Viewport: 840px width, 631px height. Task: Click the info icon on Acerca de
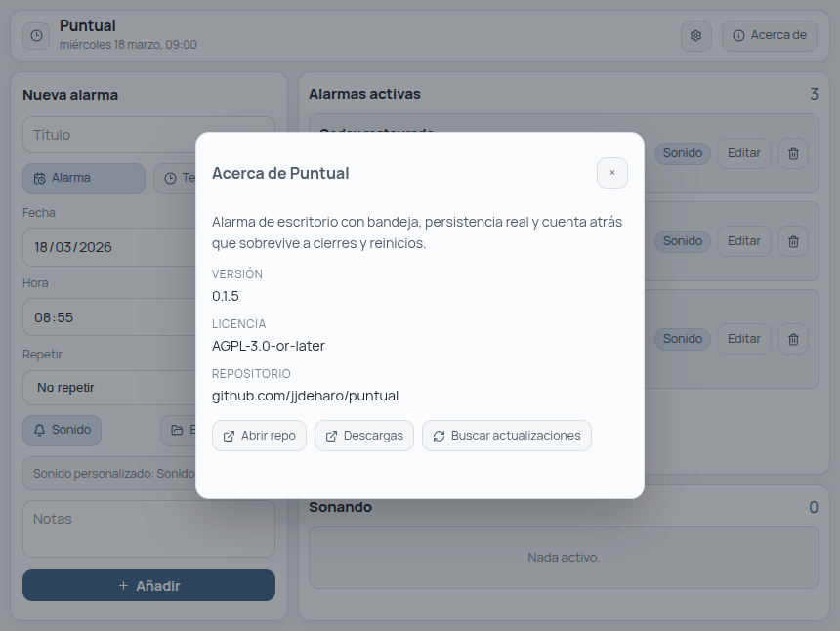point(740,35)
